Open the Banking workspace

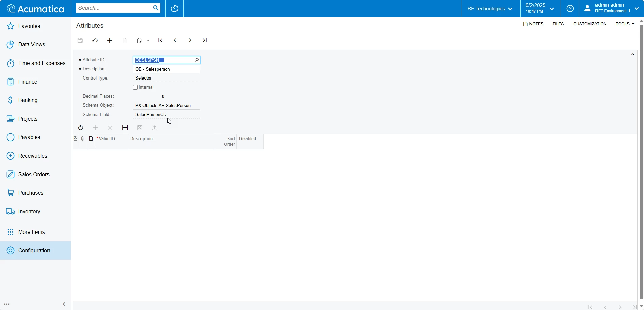(x=35, y=100)
